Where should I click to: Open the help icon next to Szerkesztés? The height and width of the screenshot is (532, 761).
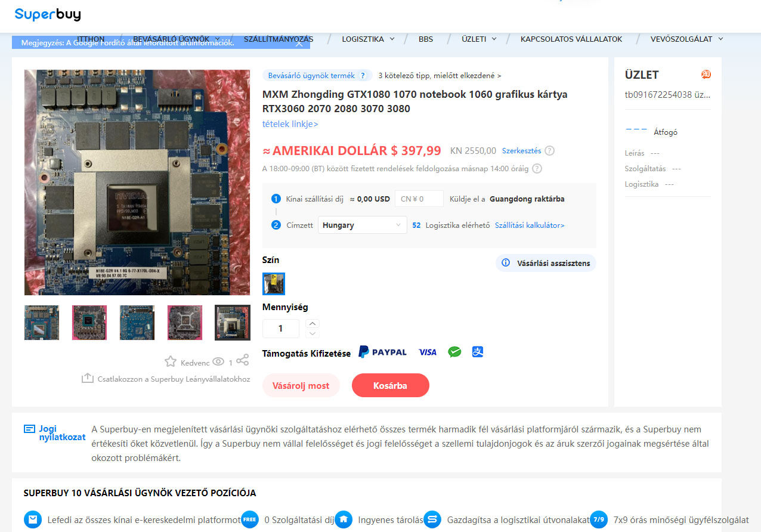(x=550, y=151)
